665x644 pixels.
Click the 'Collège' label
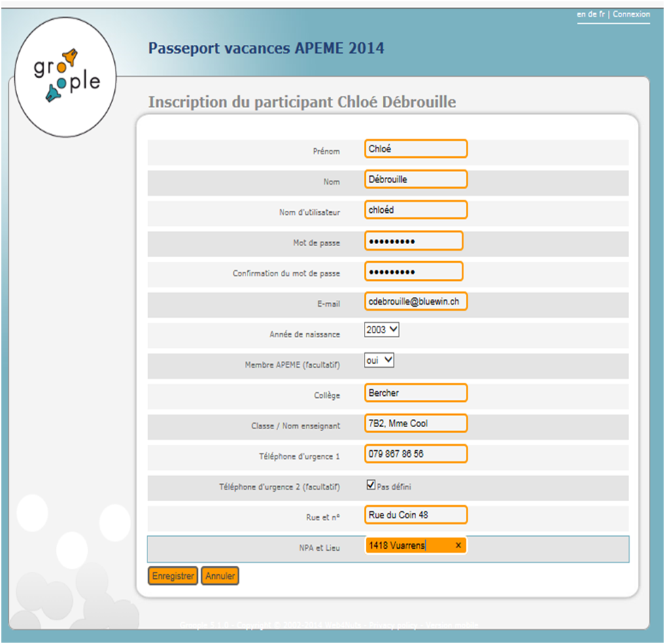point(326,395)
